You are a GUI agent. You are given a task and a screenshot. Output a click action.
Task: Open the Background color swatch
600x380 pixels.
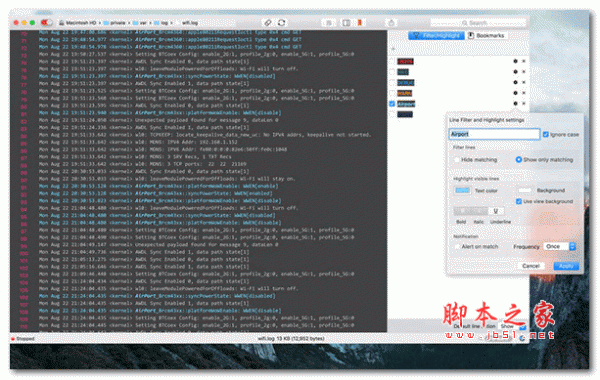coord(525,190)
